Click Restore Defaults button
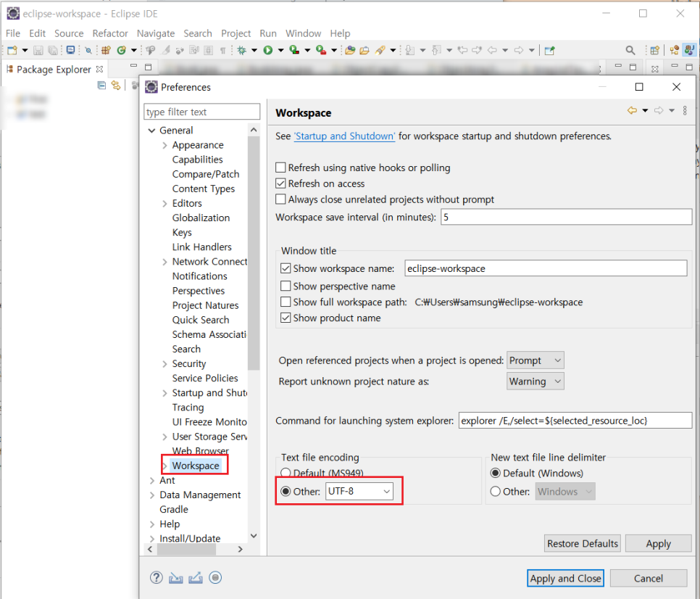Image resolution: width=700 pixels, height=599 pixels. coord(583,543)
